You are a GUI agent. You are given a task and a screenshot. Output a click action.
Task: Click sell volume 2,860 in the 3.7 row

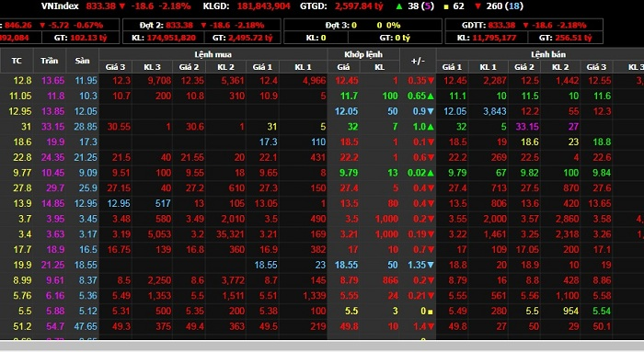click(568, 219)
